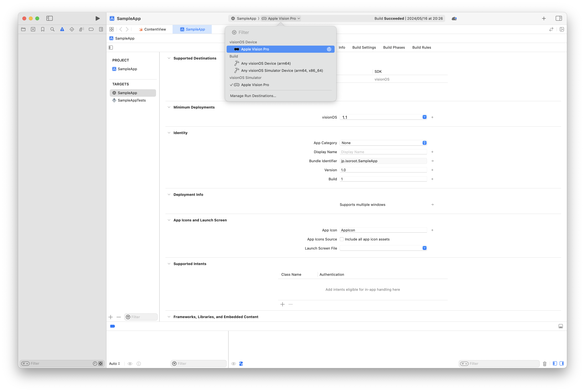Screen dimensions: 585x392
Task: Open the test navigator diamond icon
Action: click(x=72, y=29)
